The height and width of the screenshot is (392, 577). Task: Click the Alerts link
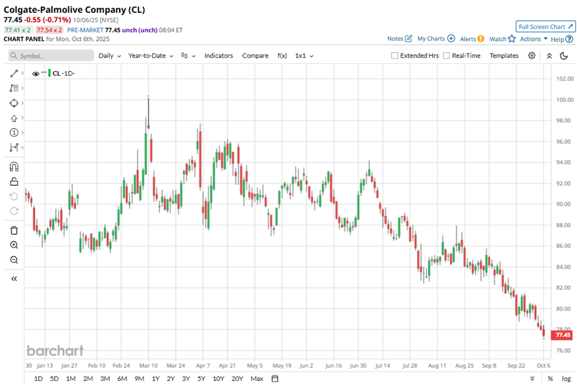point(468,39)
